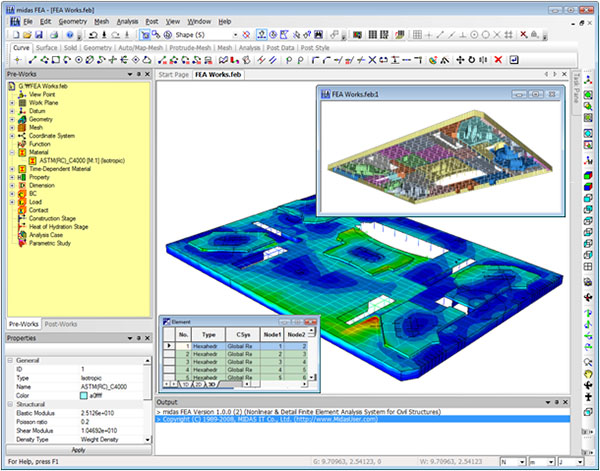Open the force unit N dropdown
Viewport: 600px width, 471px height.
pos(522,462)
